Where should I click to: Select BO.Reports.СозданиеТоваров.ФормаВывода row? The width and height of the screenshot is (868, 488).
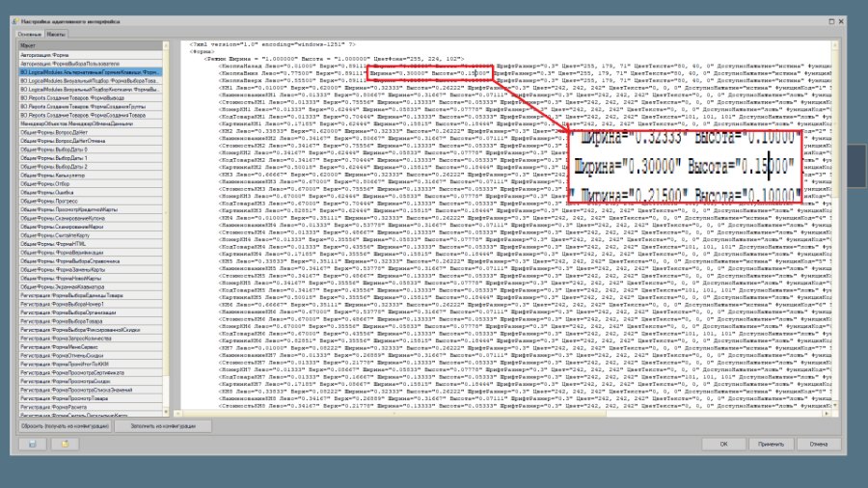pyautogui.click(x=90, y=98)
